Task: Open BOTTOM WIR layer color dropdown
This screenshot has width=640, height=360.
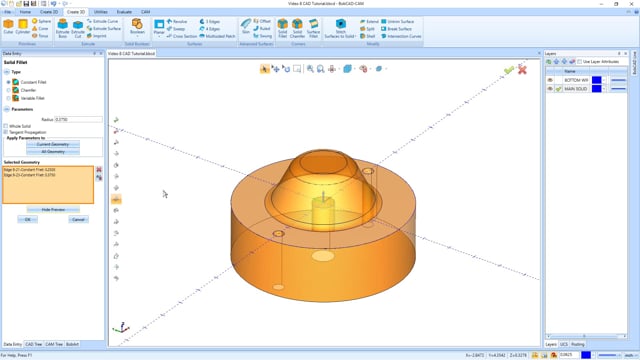Action: (604, 80)
